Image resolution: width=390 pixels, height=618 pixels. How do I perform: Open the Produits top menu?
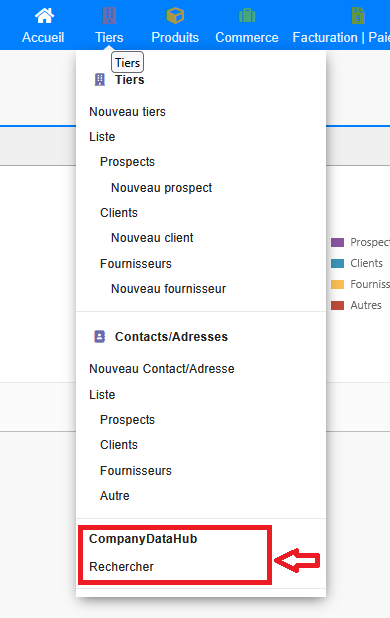175,37
